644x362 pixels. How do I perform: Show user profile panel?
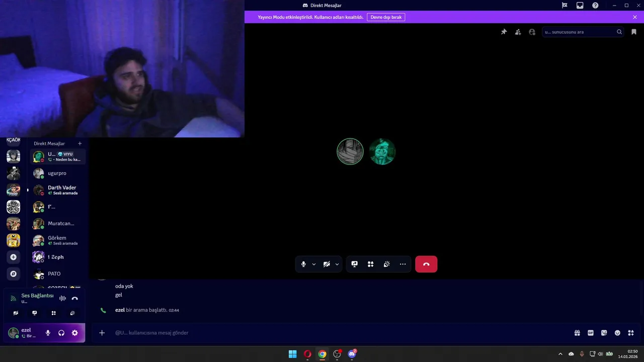point(532,32)
